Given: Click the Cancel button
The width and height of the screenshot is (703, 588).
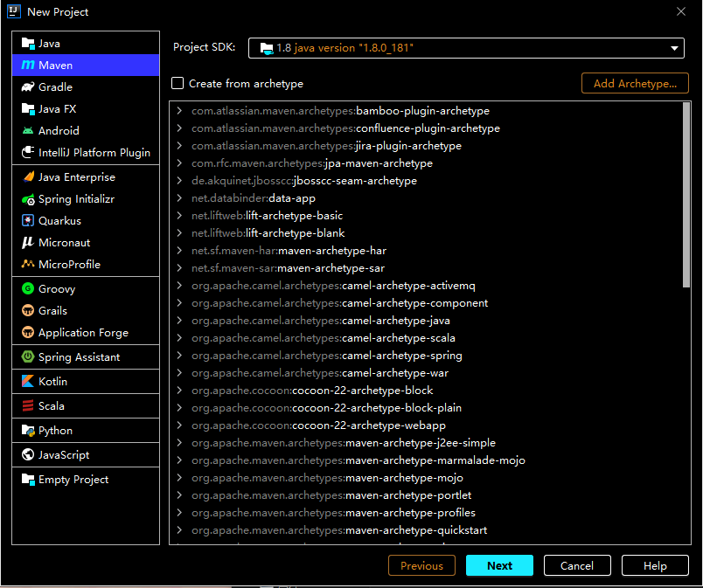Looking at the screenshot, I should click(x=577, y=565).
